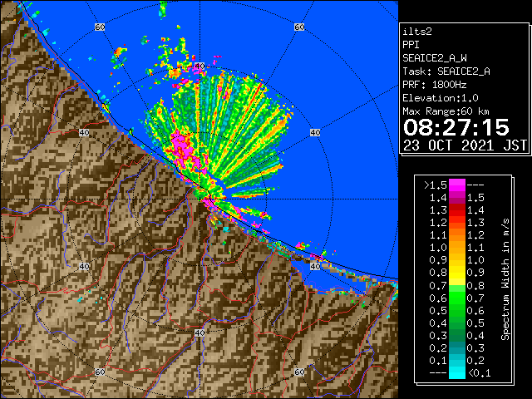
Task: Pick the red 1.3–1.4 legend color band
Action: coord(457,210)
